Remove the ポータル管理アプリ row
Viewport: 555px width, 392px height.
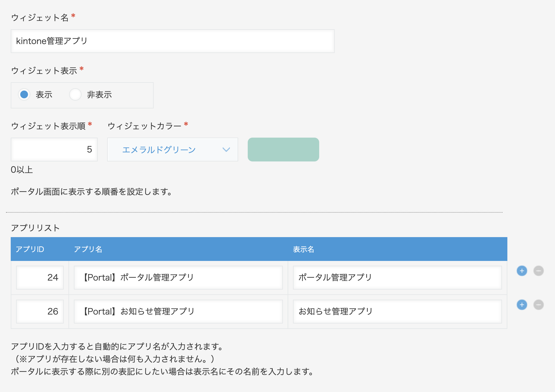coord(538,271)
